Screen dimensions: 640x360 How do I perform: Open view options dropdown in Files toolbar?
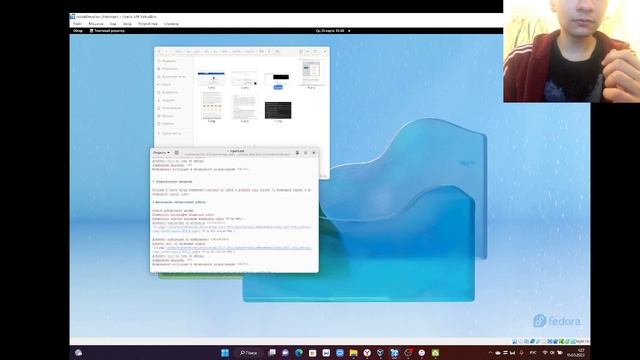[x=307, y=52]
